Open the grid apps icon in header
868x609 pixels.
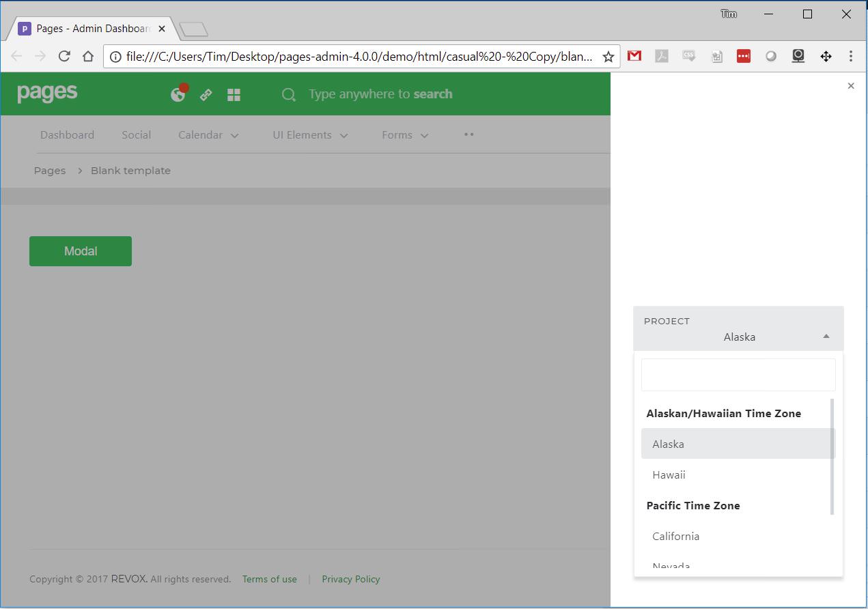click(234, 95)
